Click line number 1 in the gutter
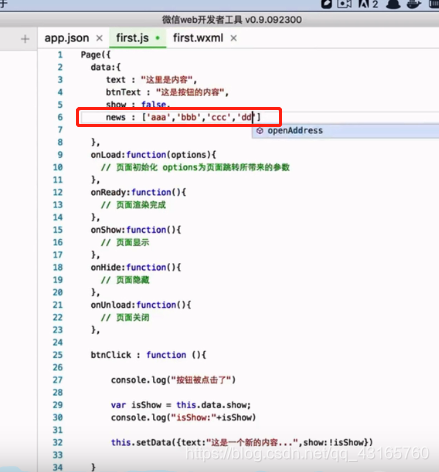 60,55
